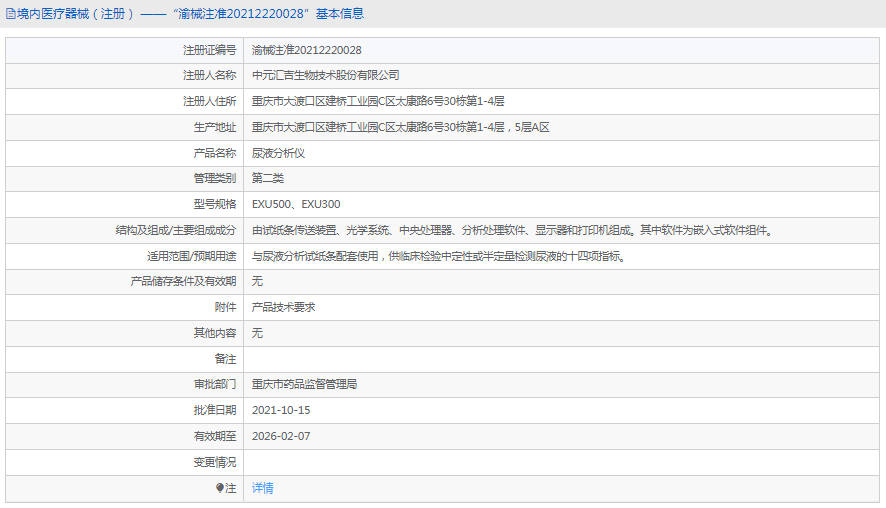The height and width of the screenshot is (508, 886).
Task: Click the bullet icon beside 注 label
Action: (220, 488)
